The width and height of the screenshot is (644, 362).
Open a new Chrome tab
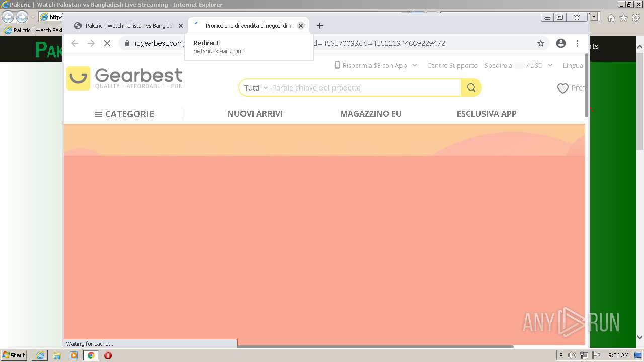pos(319,26)
